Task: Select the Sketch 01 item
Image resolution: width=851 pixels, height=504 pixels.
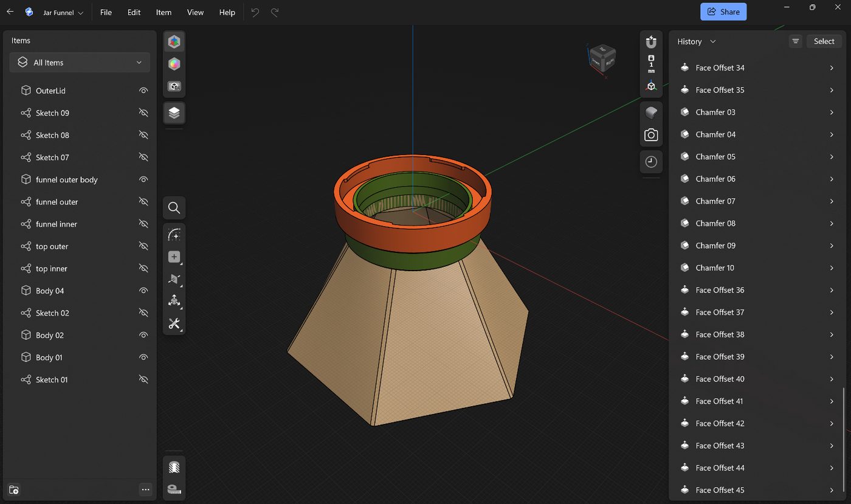Action: click(52, 379)
